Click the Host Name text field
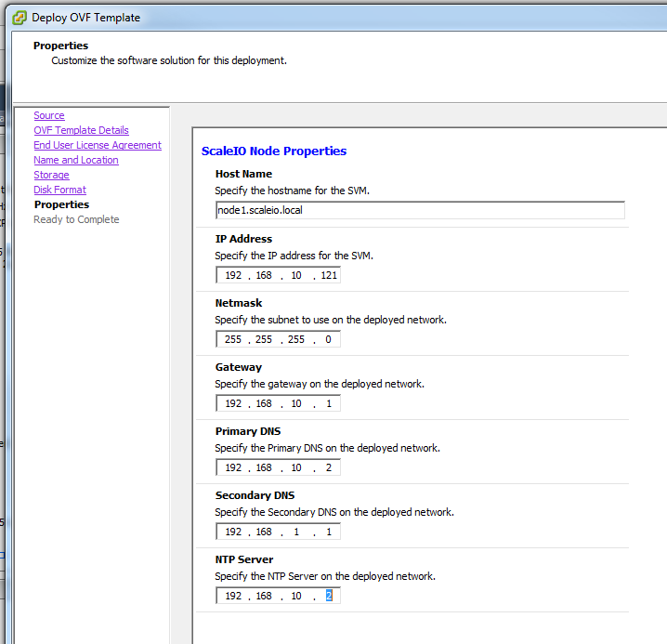The height and width of the screenshot is (644, 667). click(x=420, y=210)
